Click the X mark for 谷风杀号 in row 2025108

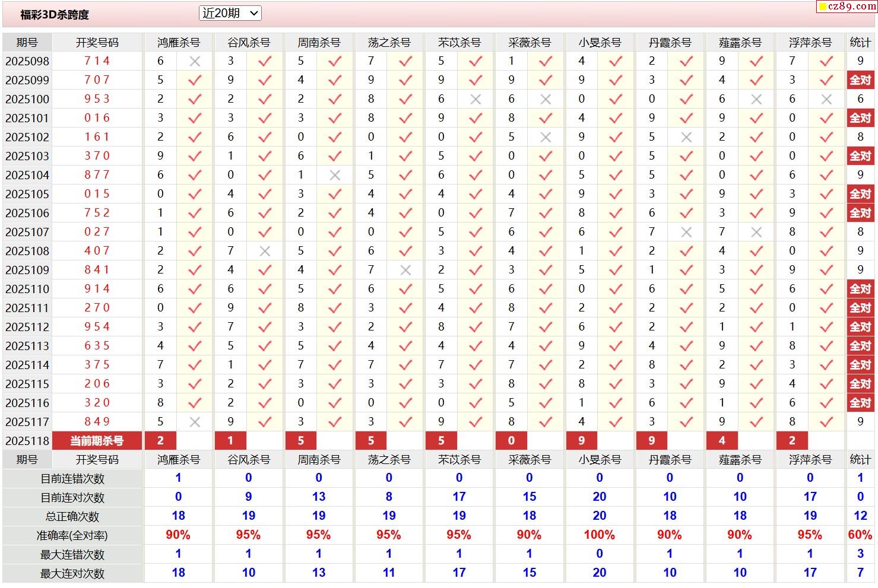pos(265,251)
